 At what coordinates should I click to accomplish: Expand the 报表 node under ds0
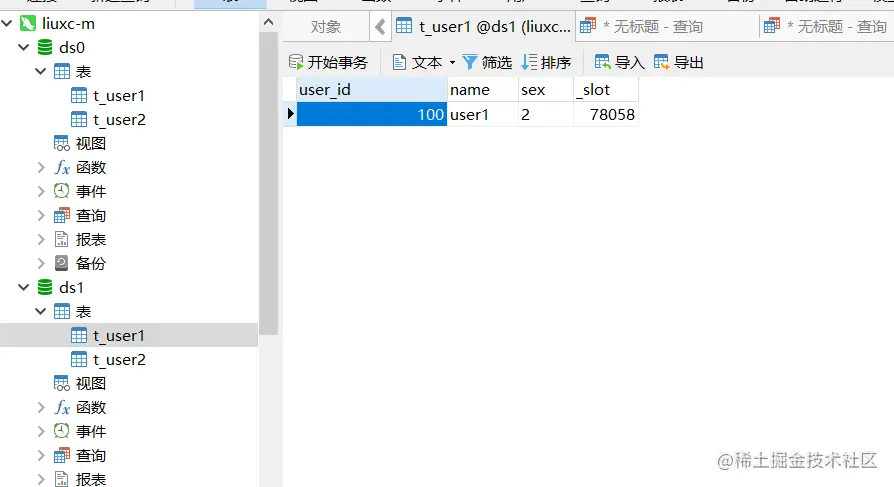(x=41, y=240)
